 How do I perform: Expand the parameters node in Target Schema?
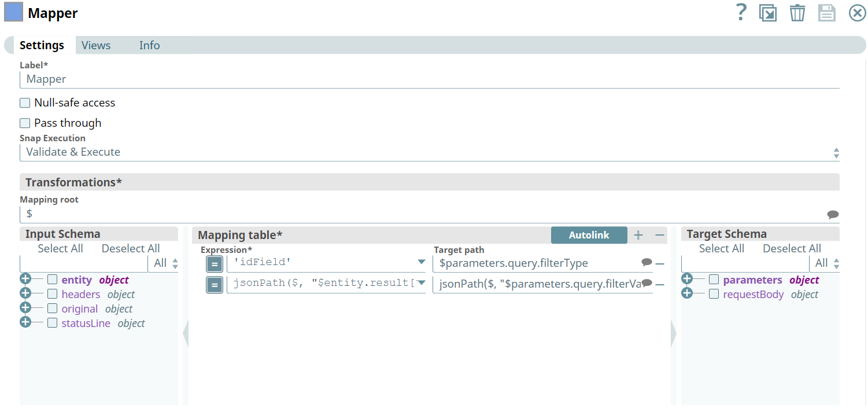(687, 279)
